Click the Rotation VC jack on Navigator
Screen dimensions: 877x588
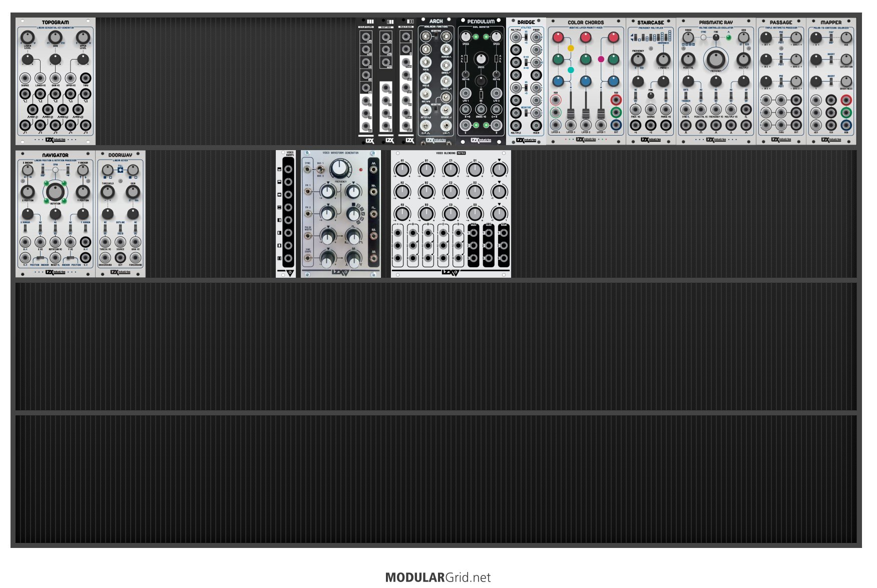pyautogui.click(x=55, y=242)
